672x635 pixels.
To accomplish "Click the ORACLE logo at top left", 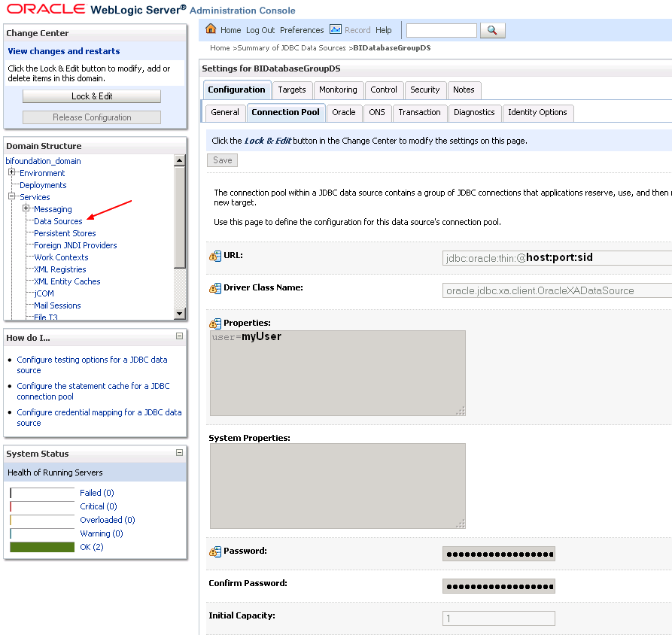I will click(x=45, y=8).
